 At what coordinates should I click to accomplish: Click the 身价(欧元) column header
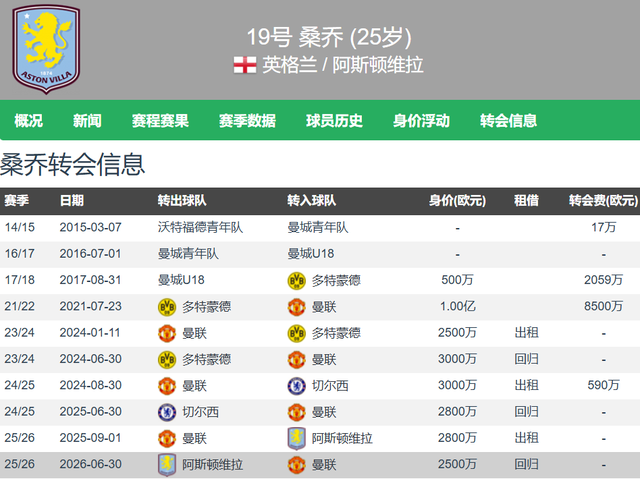[458, 201]
